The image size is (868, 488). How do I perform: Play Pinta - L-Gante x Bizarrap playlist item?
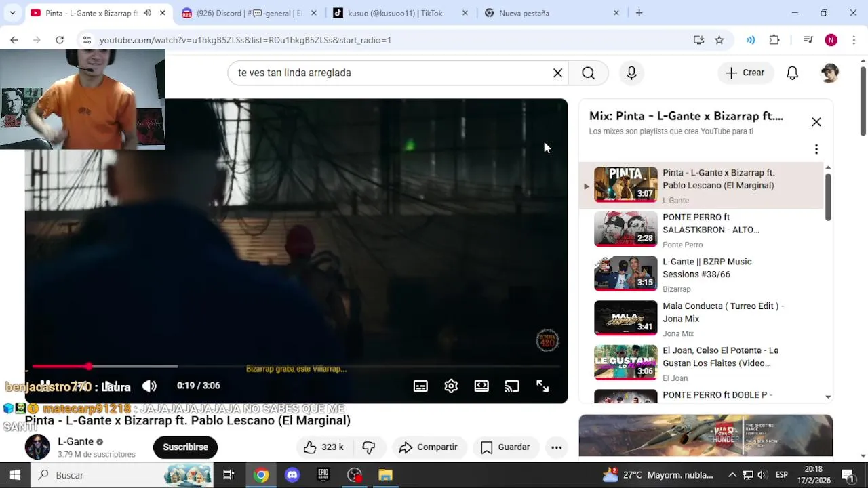pyautogui.click(x=701, y=185)
